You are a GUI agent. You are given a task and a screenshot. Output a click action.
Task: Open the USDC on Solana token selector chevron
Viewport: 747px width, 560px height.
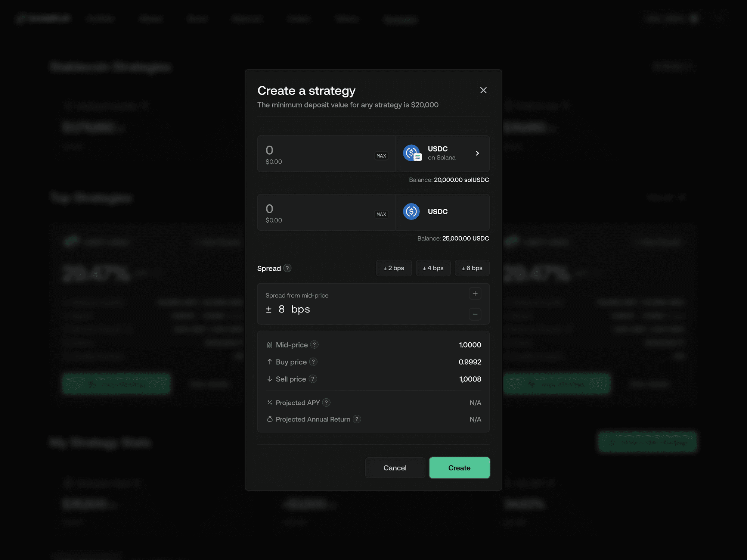pyautogui.click(x=477, y=153)
